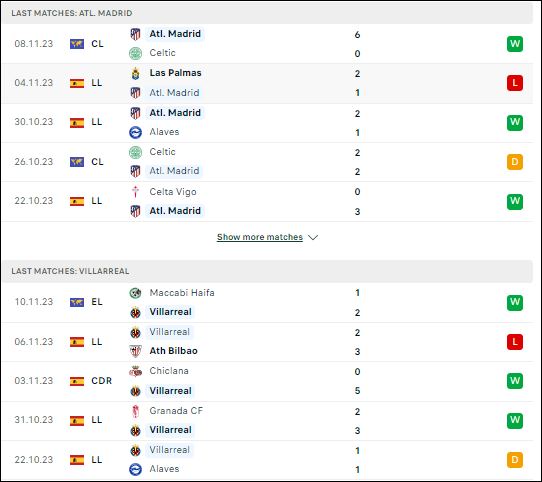Click the Spain flag on the 04.11.23 row

(x=77, y=83)
